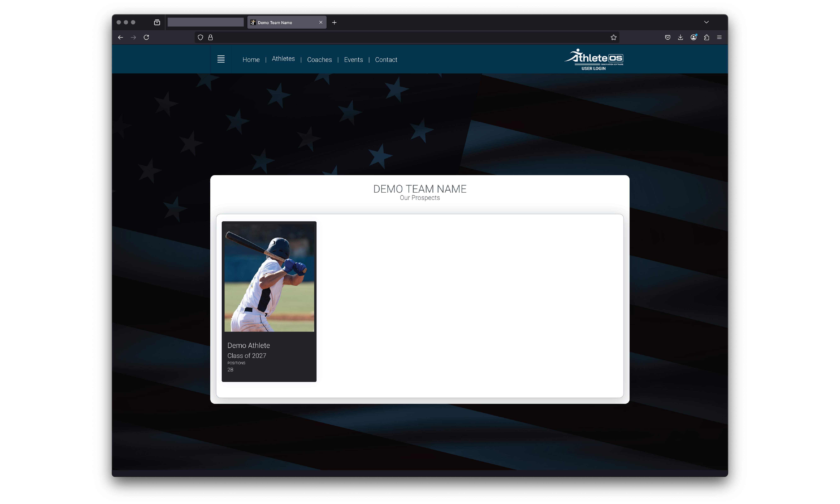The image size is (840, 504).
Task: Click the Demo Athlete name
Action: tap(249, 345)
